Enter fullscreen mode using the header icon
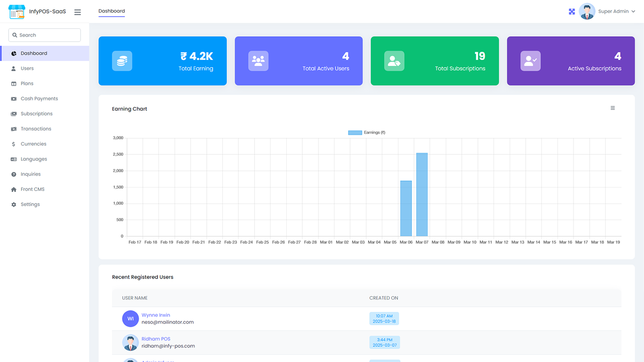The image size is (644, 362). point(572,11)
